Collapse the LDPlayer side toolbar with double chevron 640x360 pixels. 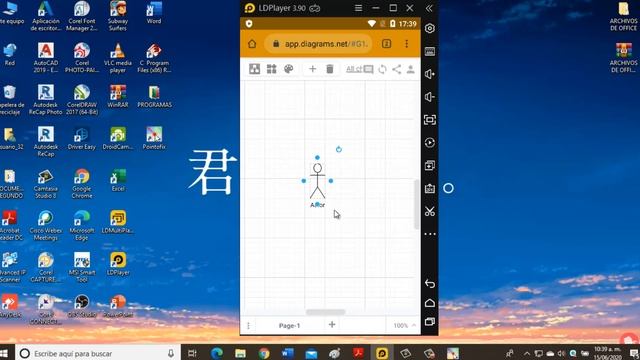(x=429, y=8)
